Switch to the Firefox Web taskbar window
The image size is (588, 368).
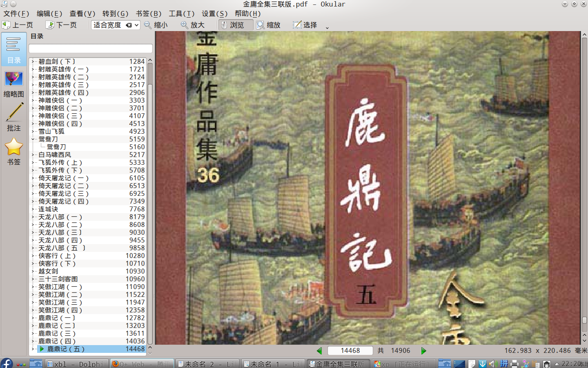[142, 364]
